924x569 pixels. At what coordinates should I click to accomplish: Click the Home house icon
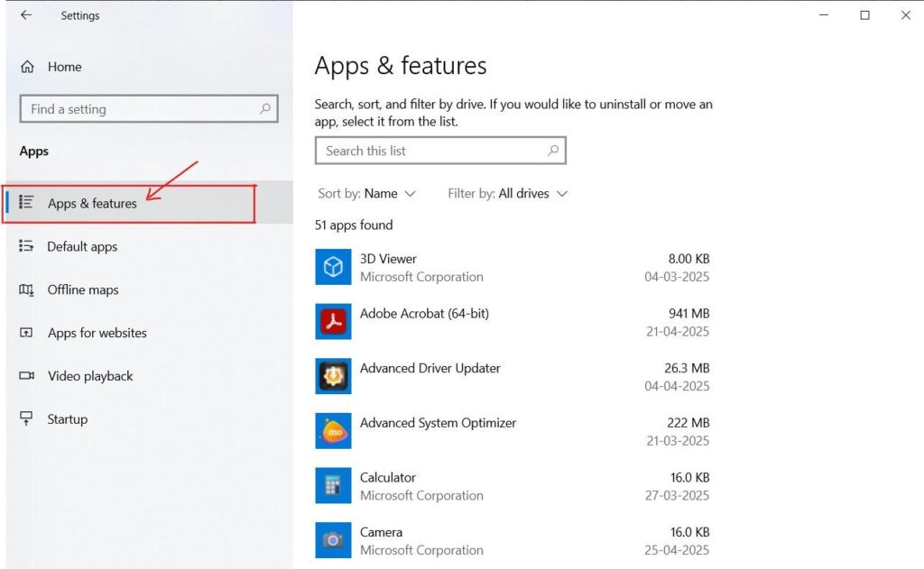[x=27, y=67]
